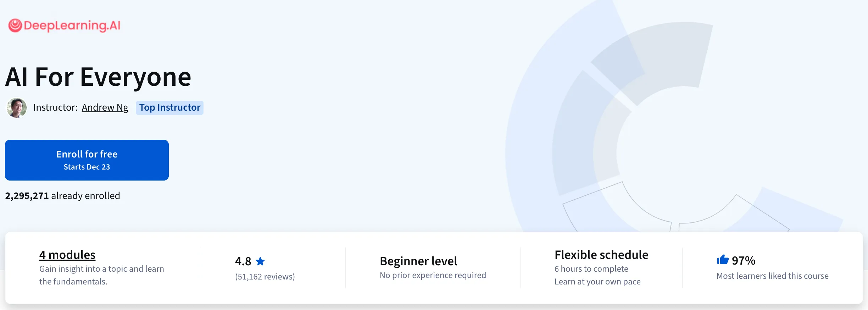Click the Instructor label text
This screenshot has height=310, width=868.
pyautogui.click(x=55, y=107)
